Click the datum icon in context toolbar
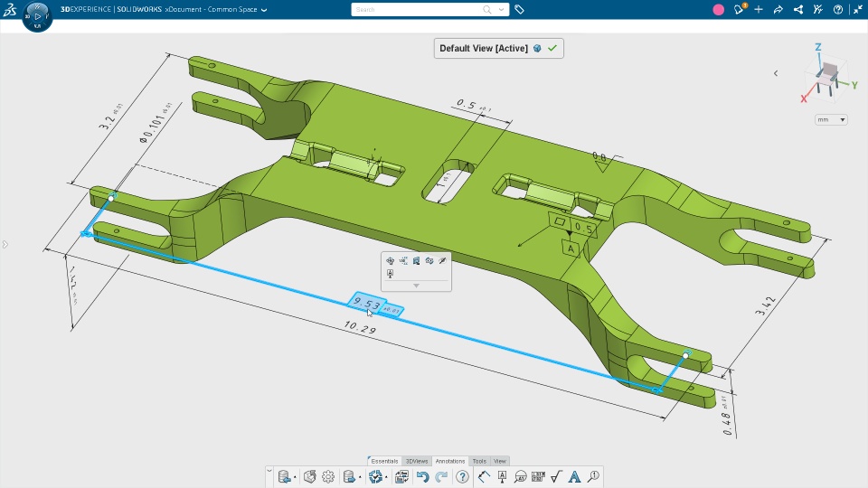 [x=391, y=274]
